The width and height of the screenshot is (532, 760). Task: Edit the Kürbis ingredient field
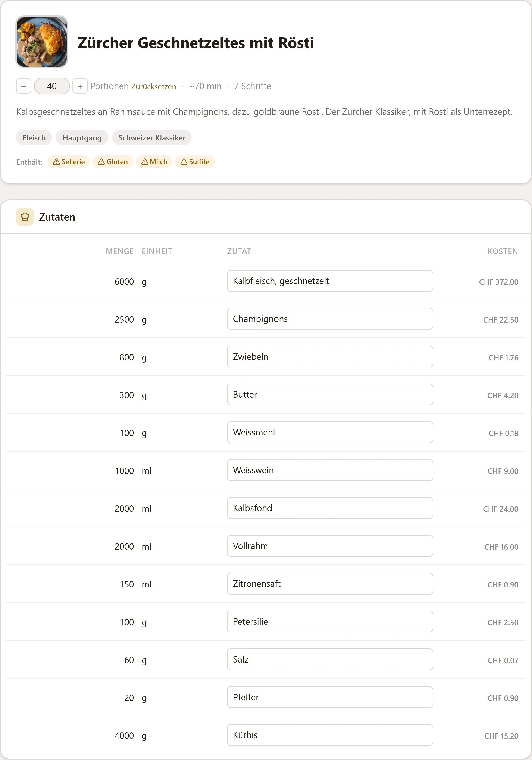click(330, 735)
